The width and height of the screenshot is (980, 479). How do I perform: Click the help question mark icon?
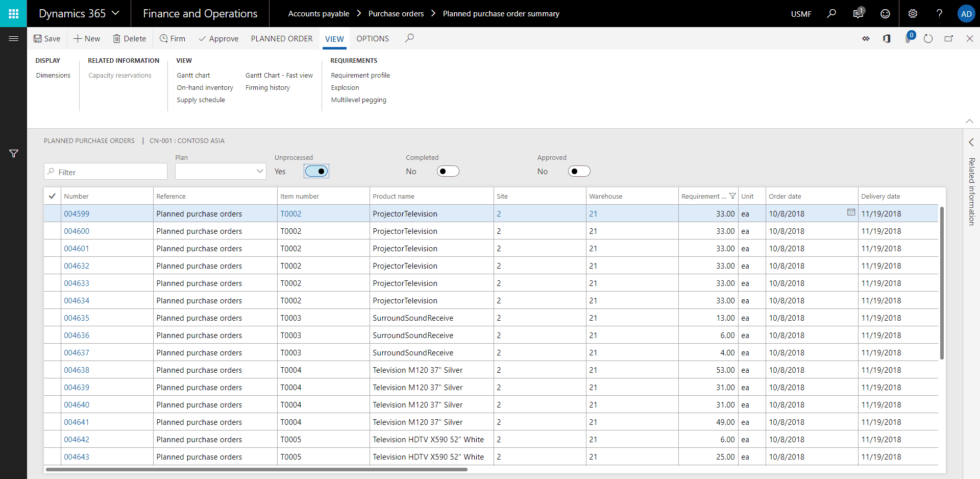tap(939, 14)
